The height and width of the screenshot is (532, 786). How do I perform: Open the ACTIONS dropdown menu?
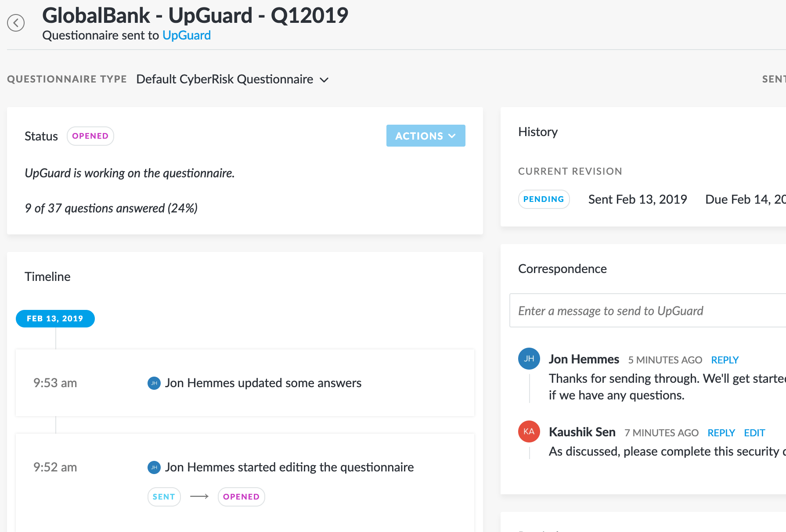click(x=425, y=136)
